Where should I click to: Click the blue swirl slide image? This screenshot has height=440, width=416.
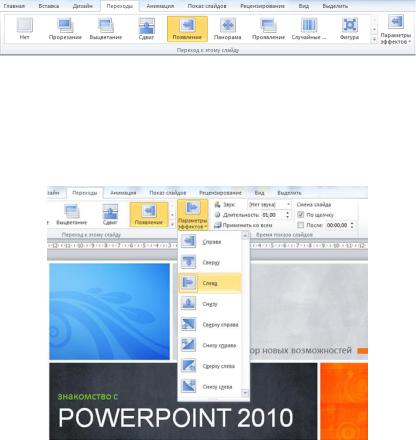coord(110,312)
